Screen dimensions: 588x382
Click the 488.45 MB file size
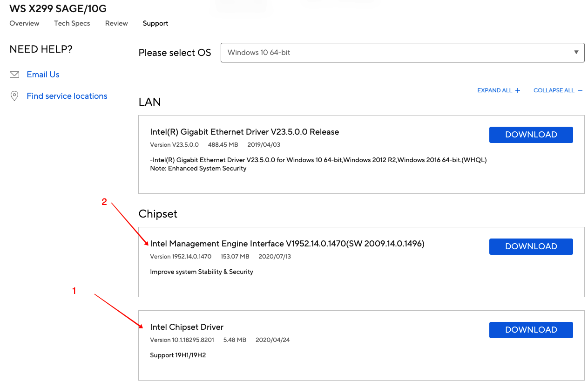pos(223,145)
